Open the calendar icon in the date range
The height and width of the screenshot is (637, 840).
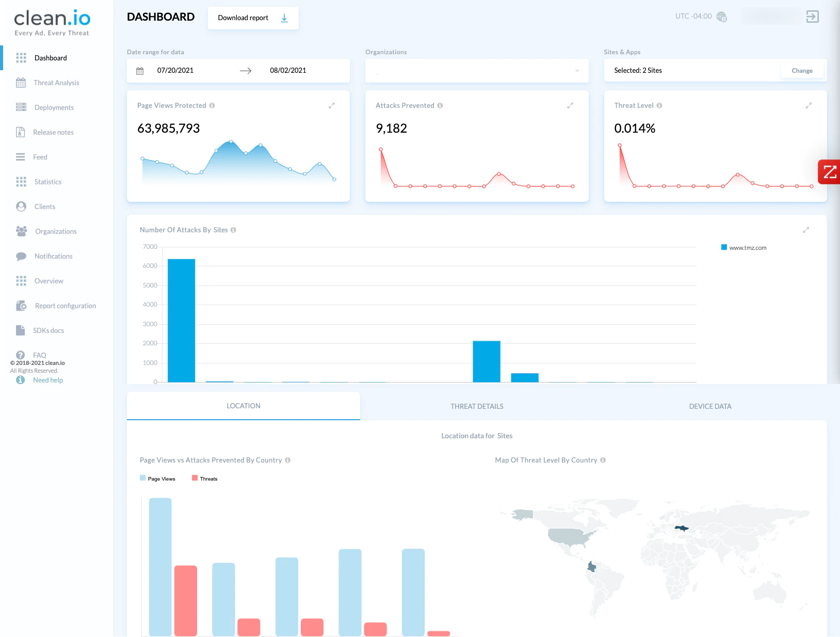coord(140,71)
